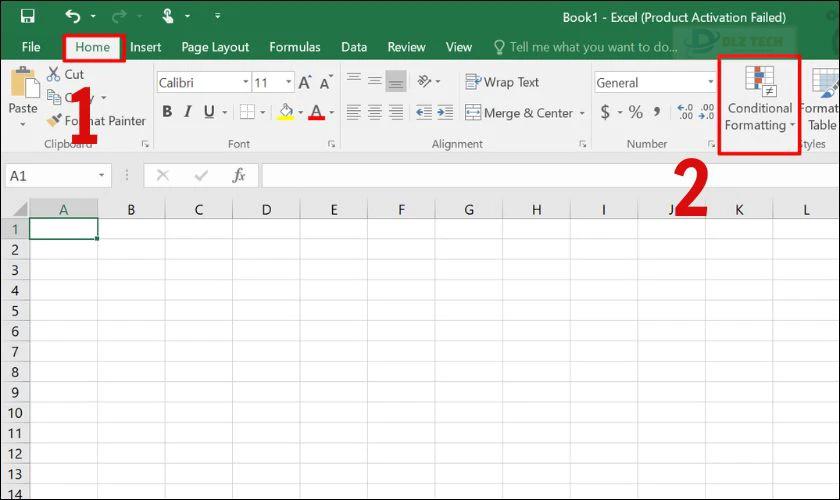Screen dimensions: 840x500
Task: Switch to the Page Layout tab
Action: coord(215,47)
